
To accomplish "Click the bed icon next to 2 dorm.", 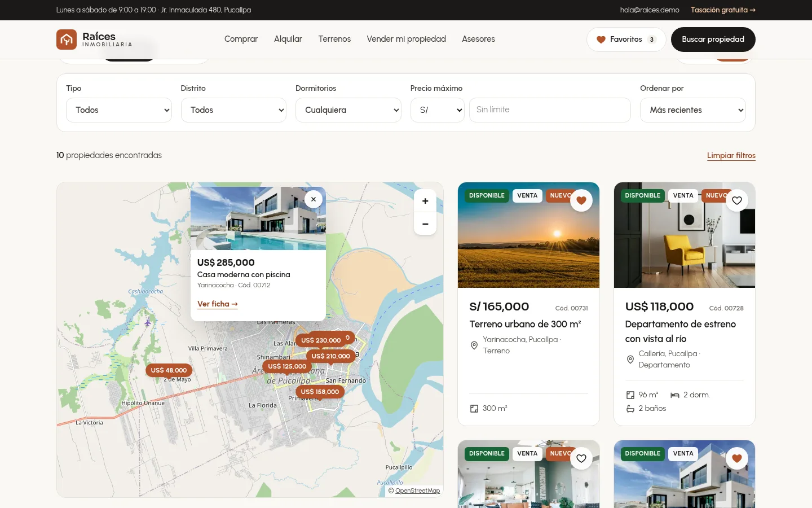I will 675,395.
